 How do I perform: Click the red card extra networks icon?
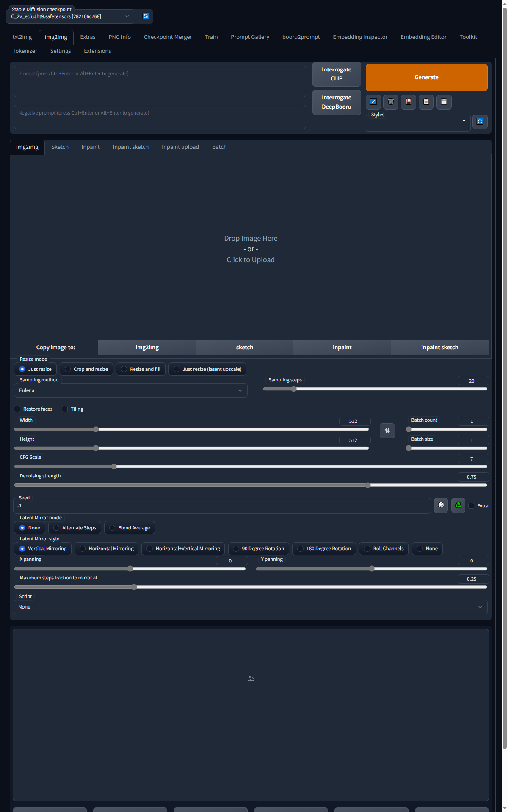[x=409, y=101]
